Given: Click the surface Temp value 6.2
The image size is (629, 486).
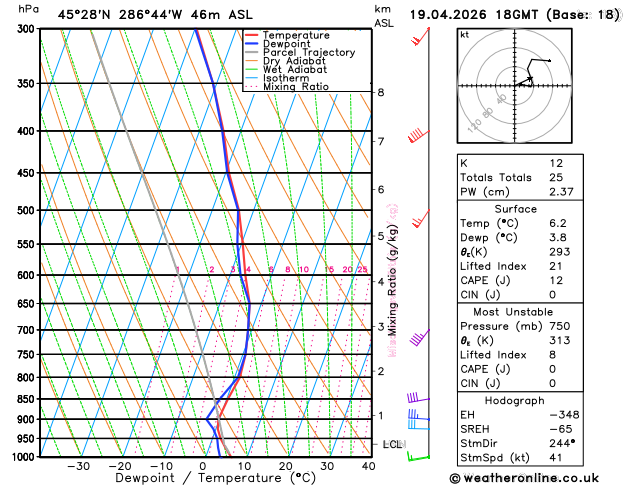Looking at the screenshot, I should click(558, 223).
